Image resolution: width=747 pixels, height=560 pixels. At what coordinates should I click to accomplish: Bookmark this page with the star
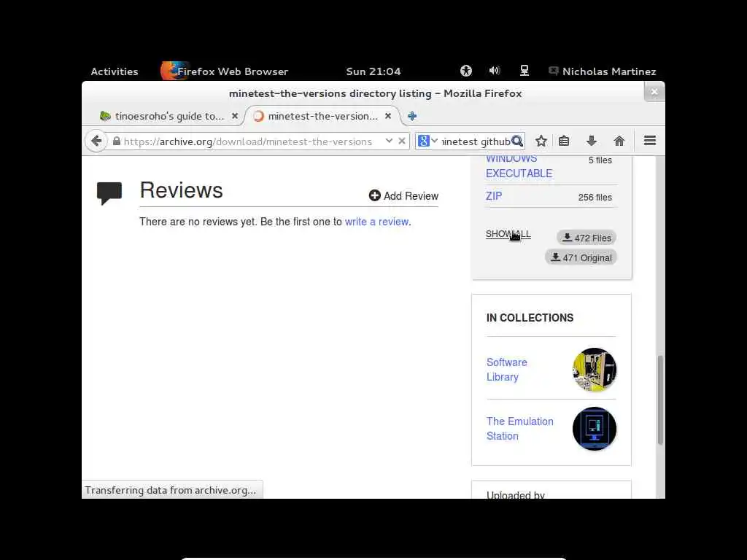pyautogui.click(x=541, y=141)
